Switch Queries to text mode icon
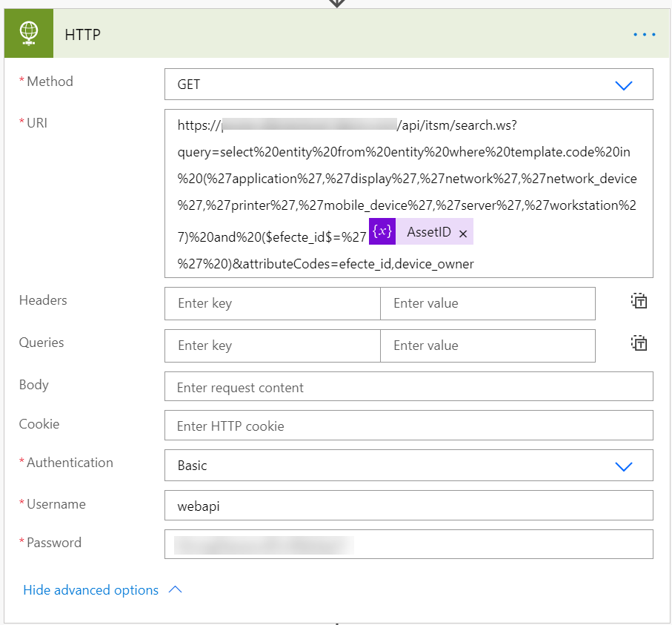Screen dimensions: 672x625 tap(639, 343)
